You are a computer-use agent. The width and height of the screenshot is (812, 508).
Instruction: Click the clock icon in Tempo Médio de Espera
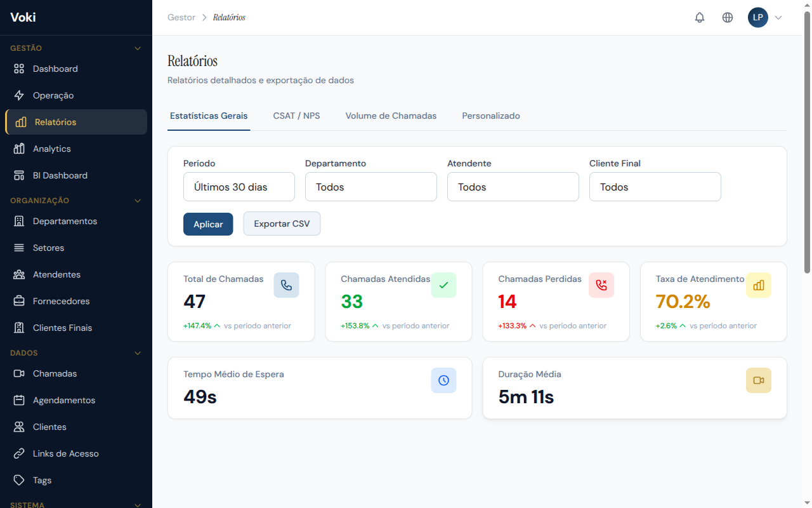[443, 380]
